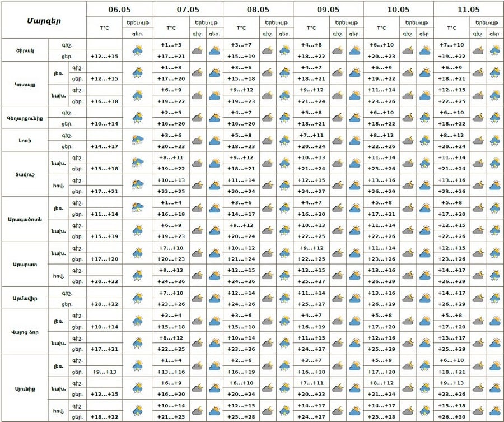
Task: Click Գեղարքունիք weather icon under 06.05
Action: pos(138,118)
